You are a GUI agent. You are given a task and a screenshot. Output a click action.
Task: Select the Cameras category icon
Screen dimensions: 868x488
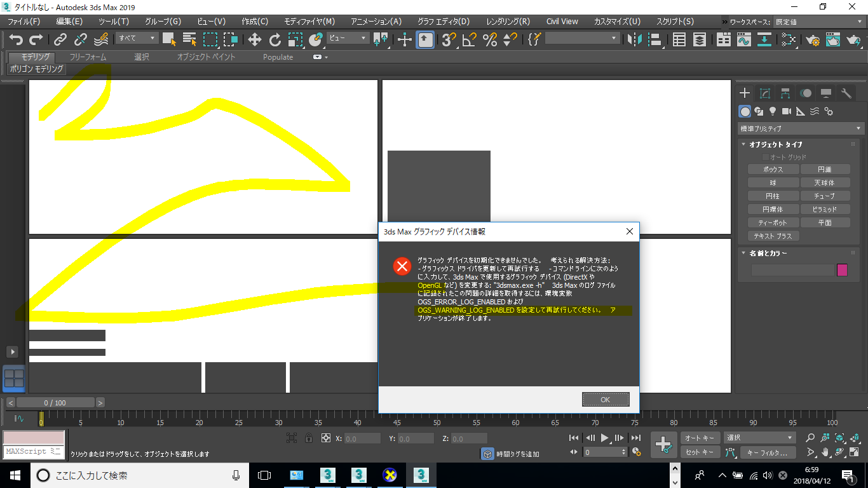(787, 111)
